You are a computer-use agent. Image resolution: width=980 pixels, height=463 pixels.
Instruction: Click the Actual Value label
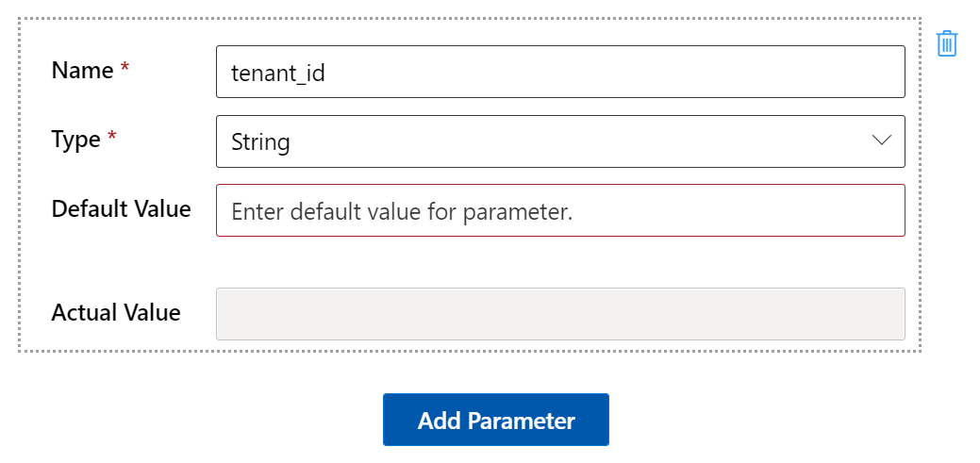click(x=116, y=312)
